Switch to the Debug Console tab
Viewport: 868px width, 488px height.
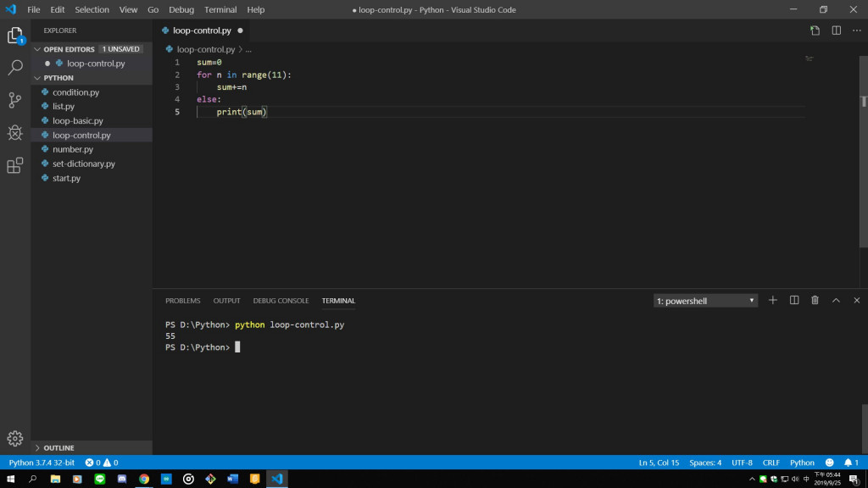coord(281,301)
